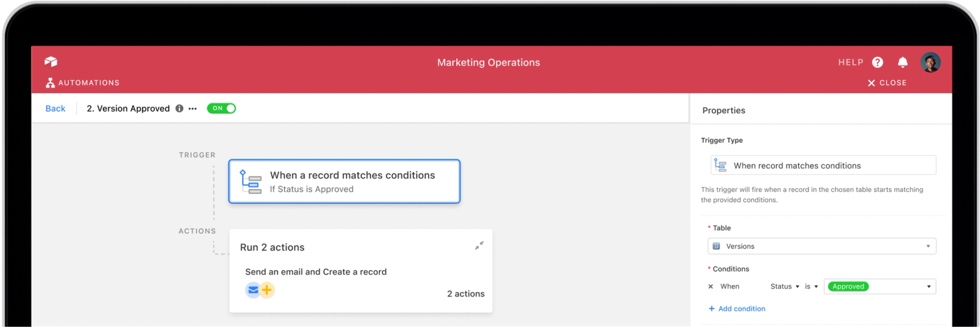The image size is (980, 327).
Task: Click the '2 actions' count text
Action: point(466,294)
